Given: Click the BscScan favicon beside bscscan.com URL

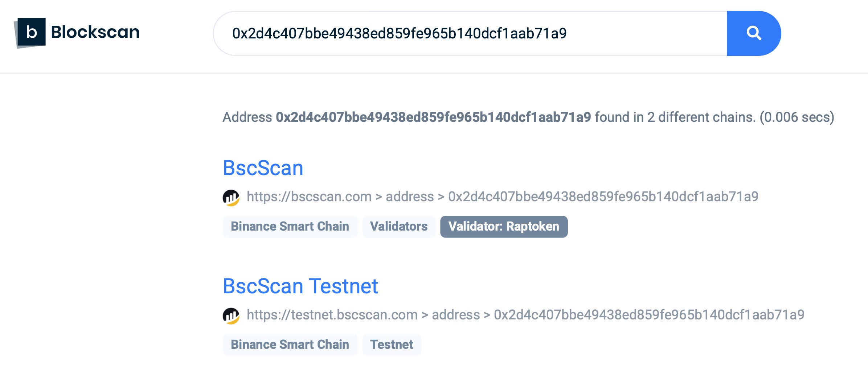Looking at the screenshot, I should click(x=231, y=198).
